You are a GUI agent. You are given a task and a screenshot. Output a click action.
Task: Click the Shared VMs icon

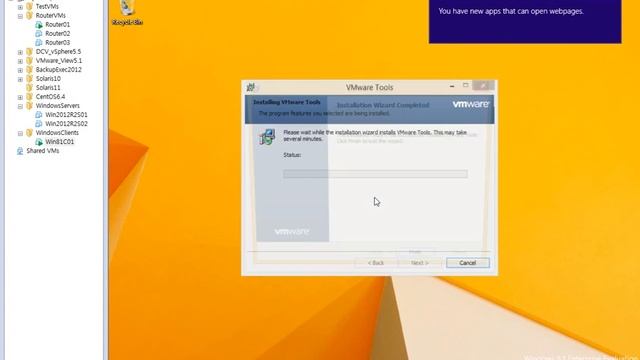tap(20, 151)
